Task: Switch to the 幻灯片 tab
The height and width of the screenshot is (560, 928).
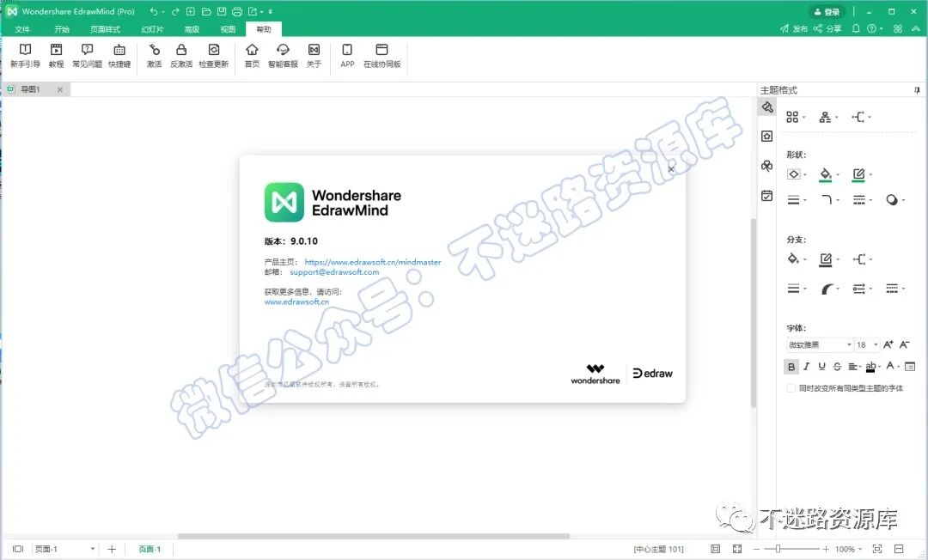Action: 152,29
